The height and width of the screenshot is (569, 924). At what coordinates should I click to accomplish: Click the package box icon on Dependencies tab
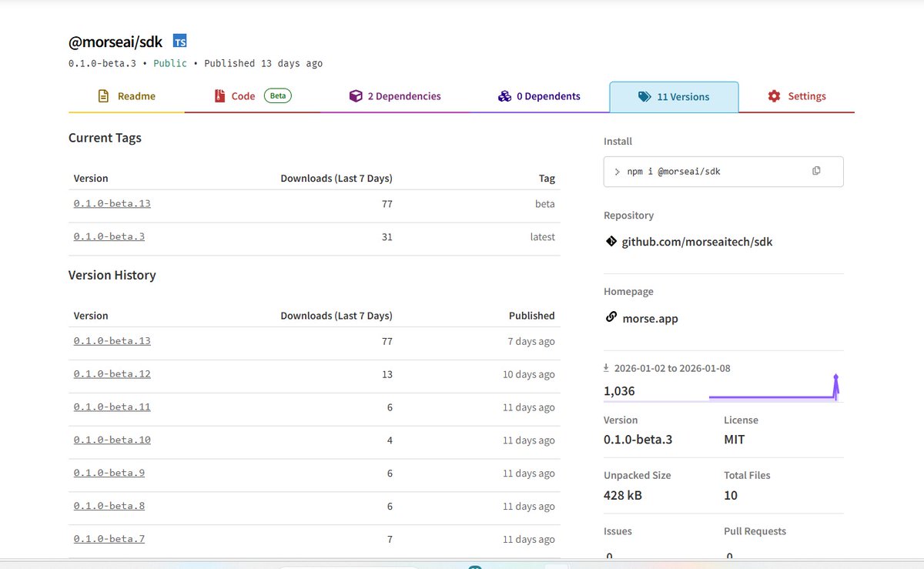[356, 95]
